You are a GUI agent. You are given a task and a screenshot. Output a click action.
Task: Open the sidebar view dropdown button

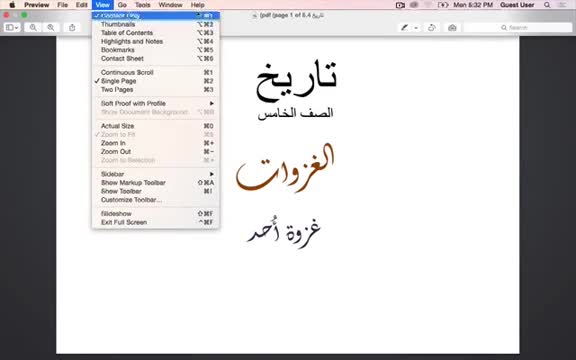[12, 28]
